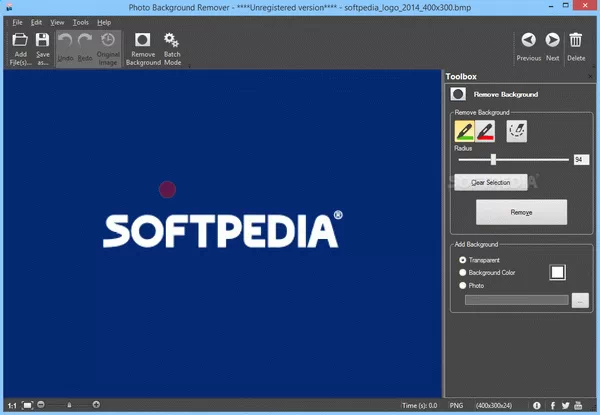The image size is (600, 415).
Task: Select the red background marker tool
Action: 486,130
